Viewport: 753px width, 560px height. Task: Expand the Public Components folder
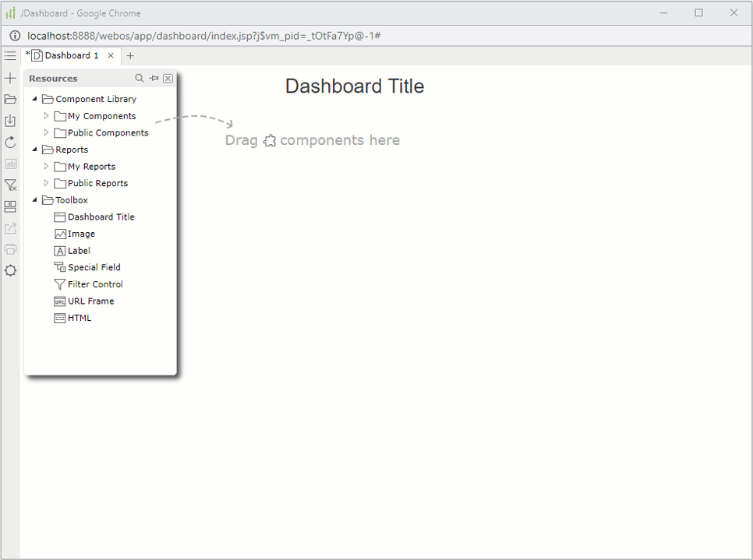tap(45, 132)
